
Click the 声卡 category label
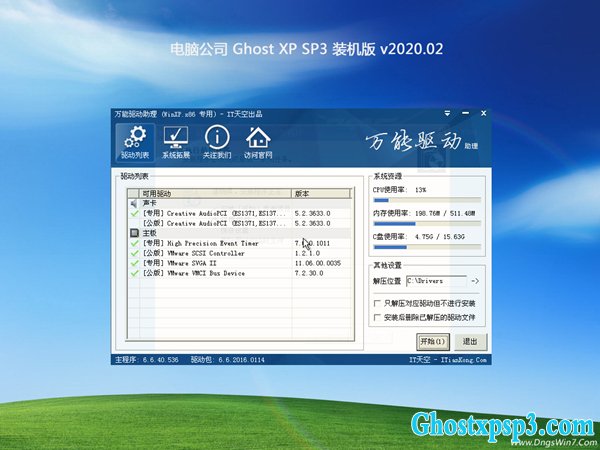click(149, 203)
